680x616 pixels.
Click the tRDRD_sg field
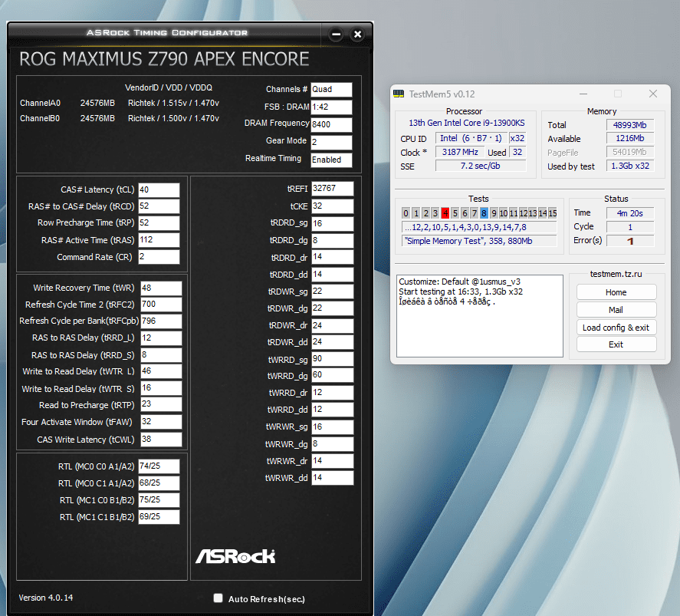[x=332, y=223]
